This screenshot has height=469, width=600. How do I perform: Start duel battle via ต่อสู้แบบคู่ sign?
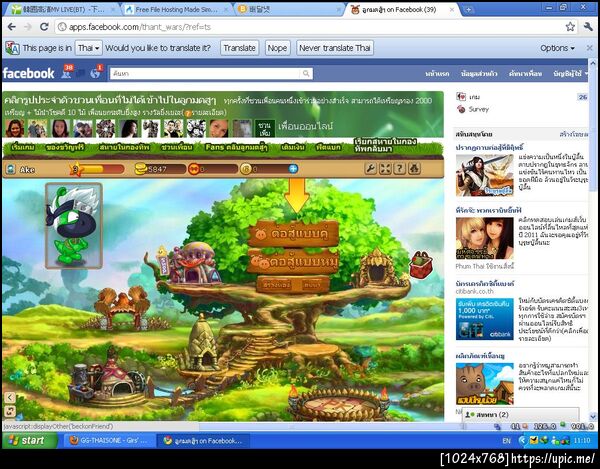(x=293, y=233)
